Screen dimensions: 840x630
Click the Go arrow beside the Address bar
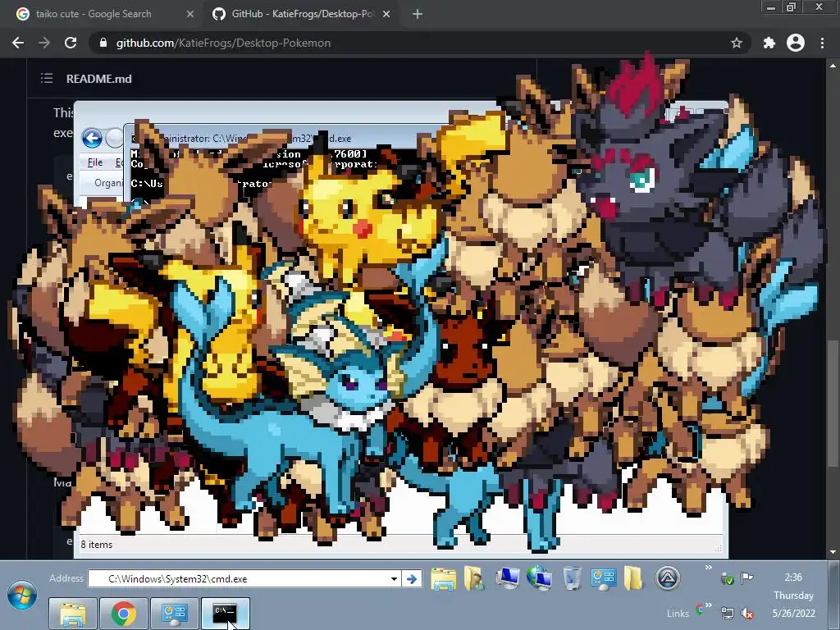(412, 579)
